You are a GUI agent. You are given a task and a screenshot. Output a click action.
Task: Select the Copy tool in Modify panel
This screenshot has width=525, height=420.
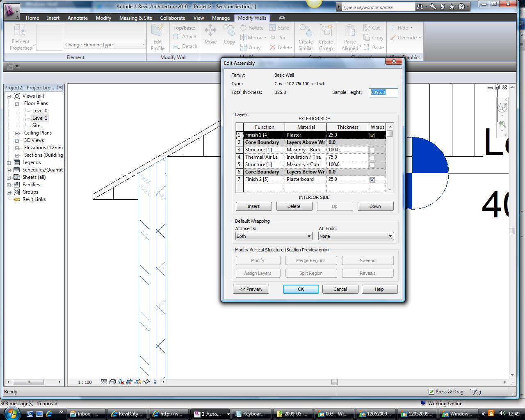(229, 30)
